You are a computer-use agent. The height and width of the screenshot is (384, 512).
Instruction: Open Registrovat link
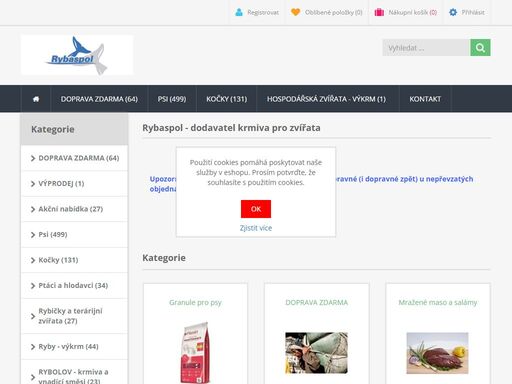point(263,12)
